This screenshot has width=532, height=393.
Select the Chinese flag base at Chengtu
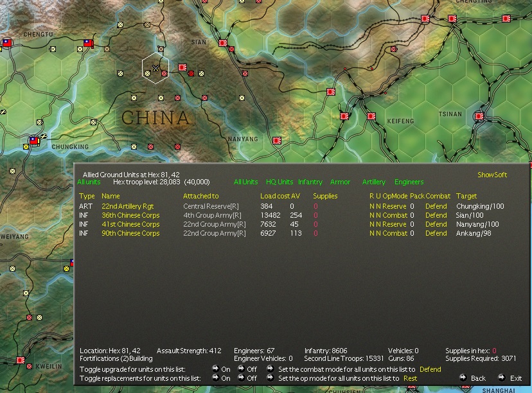point(7,43)
